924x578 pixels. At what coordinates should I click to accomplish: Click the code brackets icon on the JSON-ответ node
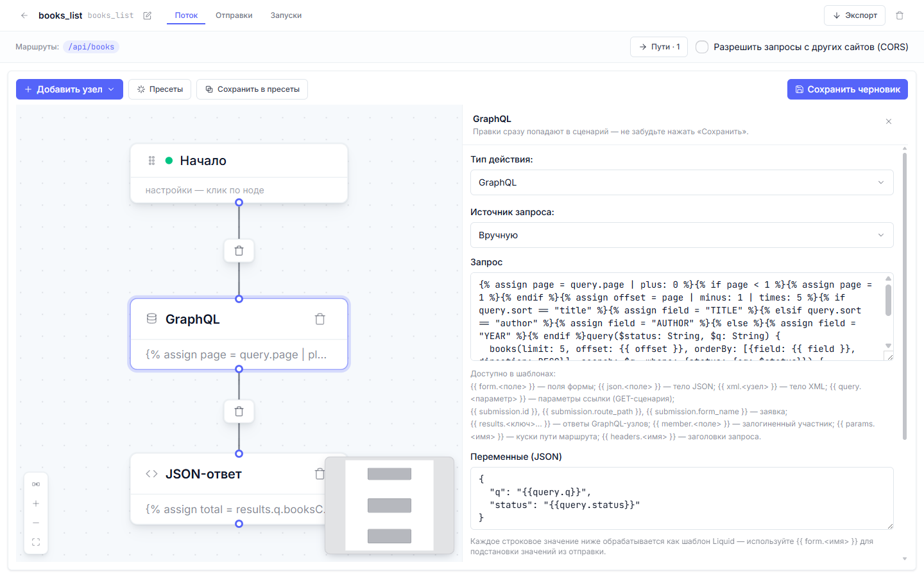(x=151, y=474)
